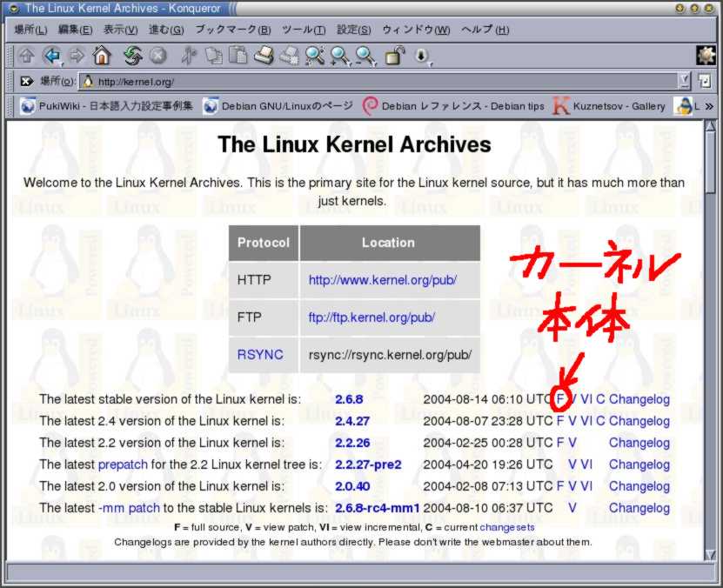Open the ツール(T) menu

coord(304,30)
